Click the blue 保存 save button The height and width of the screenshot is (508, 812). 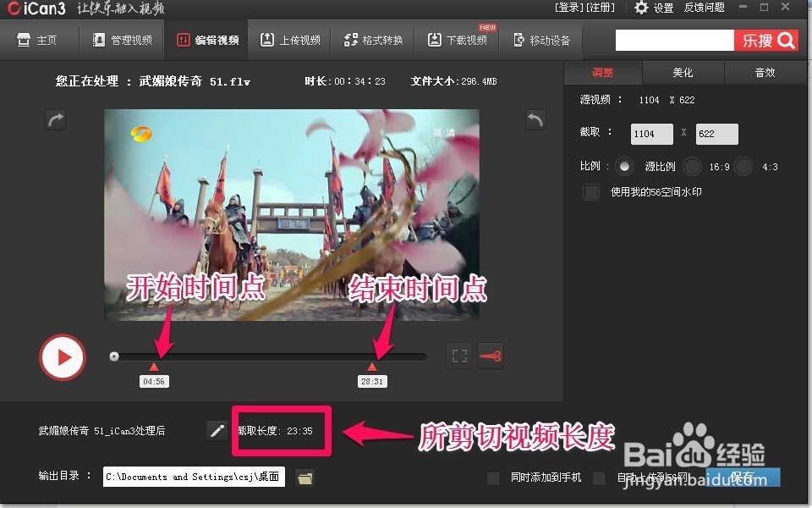click(743, 477)
